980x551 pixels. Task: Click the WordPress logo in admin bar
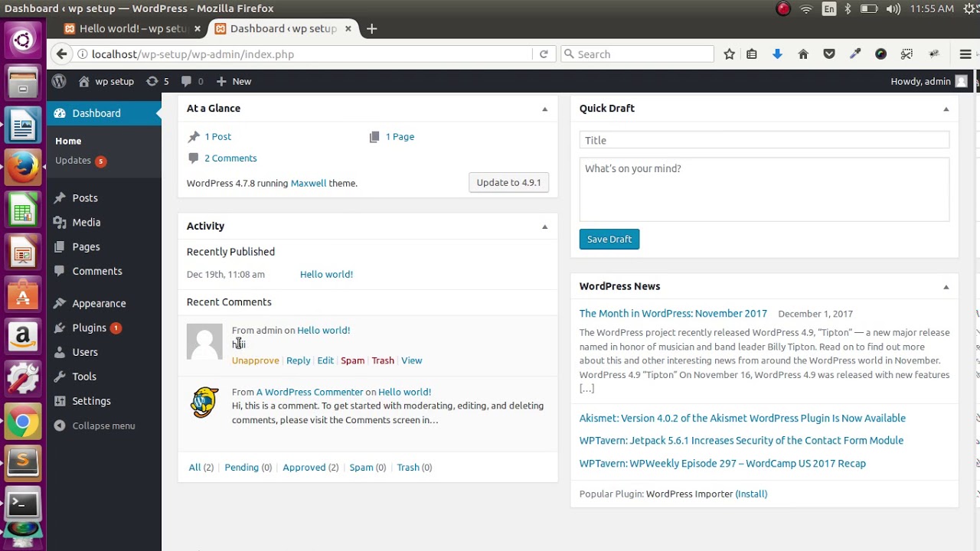click(x=59, y=81)
